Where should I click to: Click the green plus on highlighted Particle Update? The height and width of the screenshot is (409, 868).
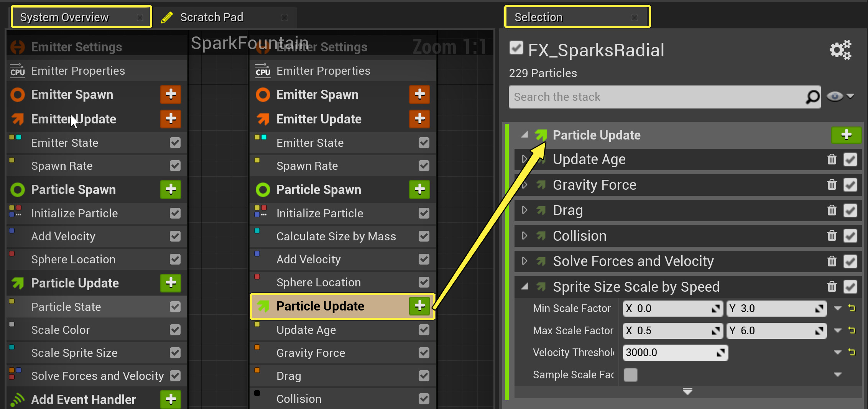(x=419, y=306)
